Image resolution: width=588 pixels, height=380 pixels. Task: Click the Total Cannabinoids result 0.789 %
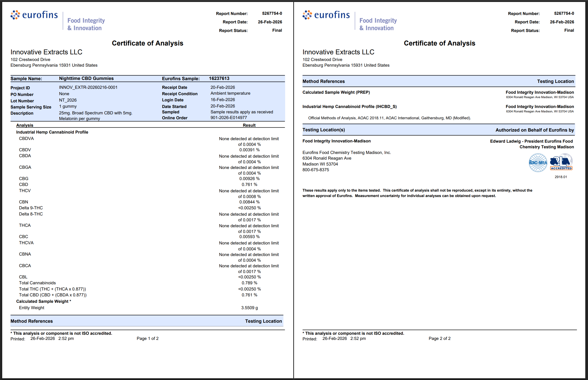click(x=249, y=283)
